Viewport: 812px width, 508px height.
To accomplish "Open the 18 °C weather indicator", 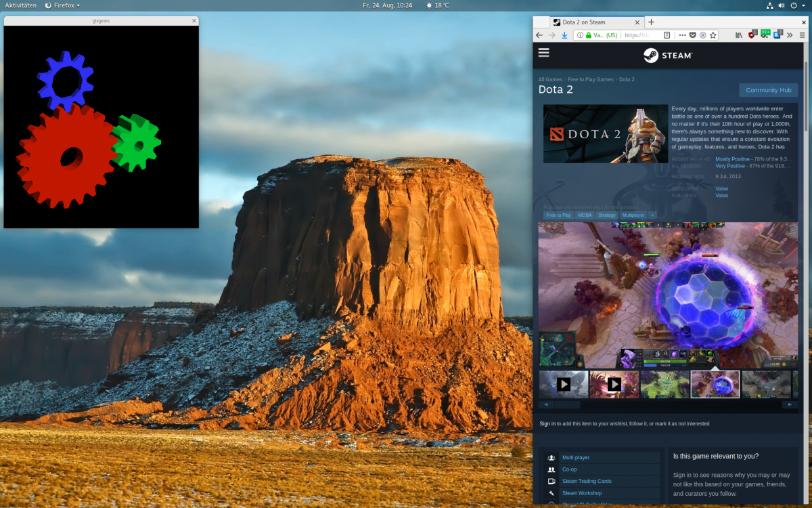I will click(x=437, y=5).
